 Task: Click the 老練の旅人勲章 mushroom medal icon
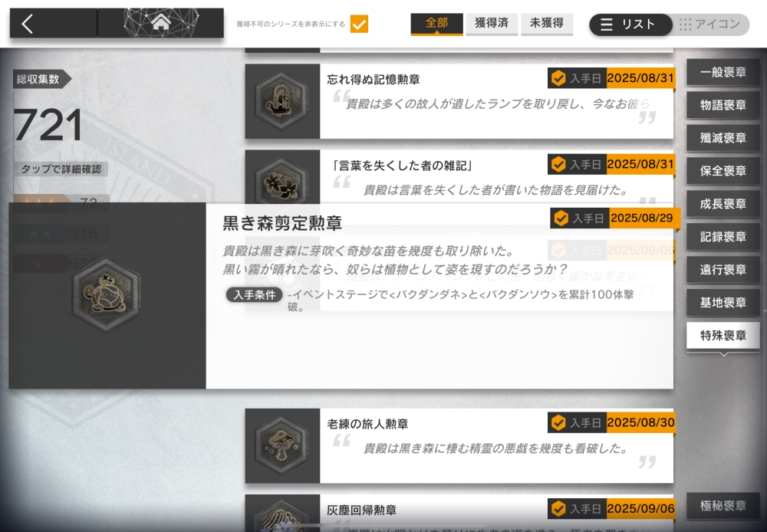(281, 446)
